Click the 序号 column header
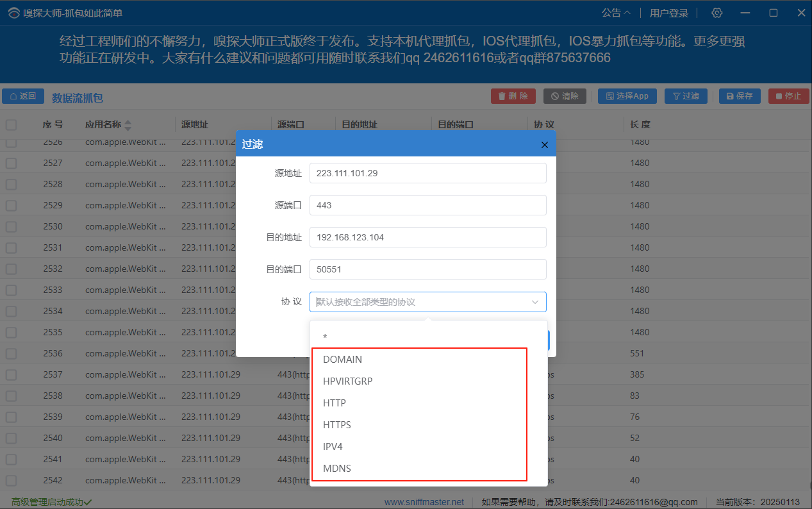Viewport: 812px width, 509px height. point(53,124)
